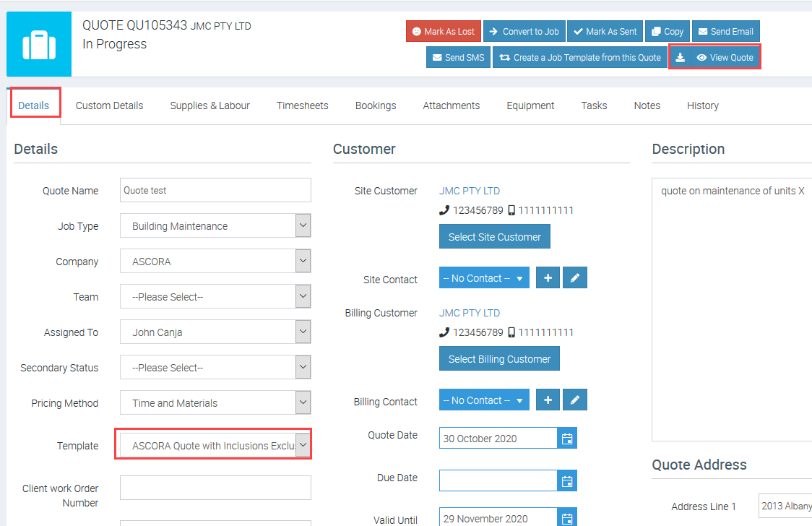
Task: Expand the Job Type dropdown
Action: pyautogui.click(x=303, y=225)
